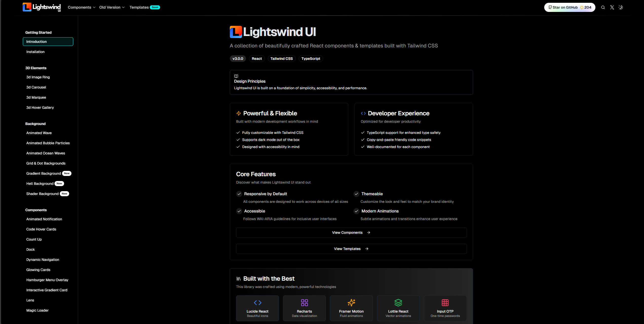Open Magic Loader component page
Screen dimensions: 644x324
[x=37, y=310]
